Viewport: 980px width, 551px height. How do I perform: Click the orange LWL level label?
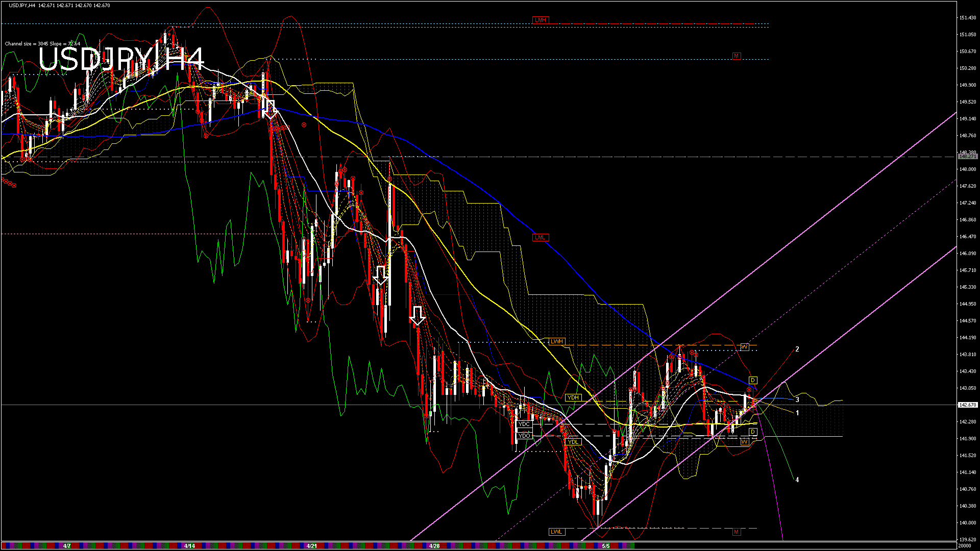coord(556,532)
